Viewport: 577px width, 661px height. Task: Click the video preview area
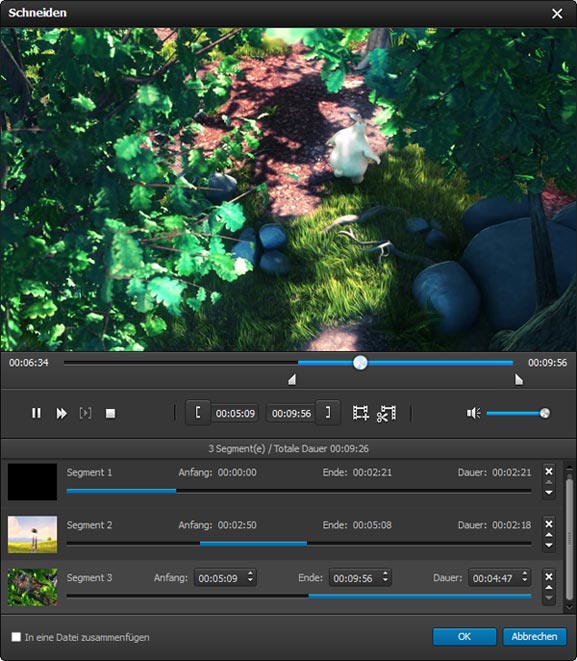(288, 189)
